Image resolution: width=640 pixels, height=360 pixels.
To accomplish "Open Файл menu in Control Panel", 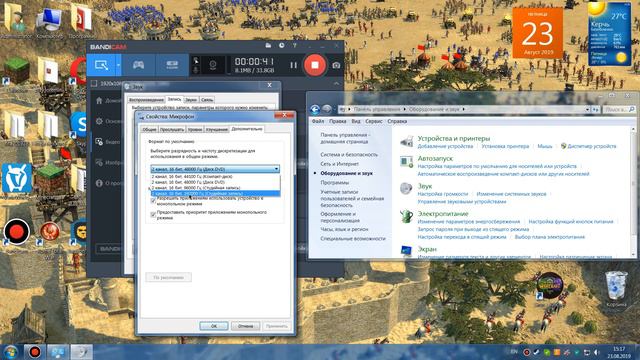I will (x=318, y=121).
